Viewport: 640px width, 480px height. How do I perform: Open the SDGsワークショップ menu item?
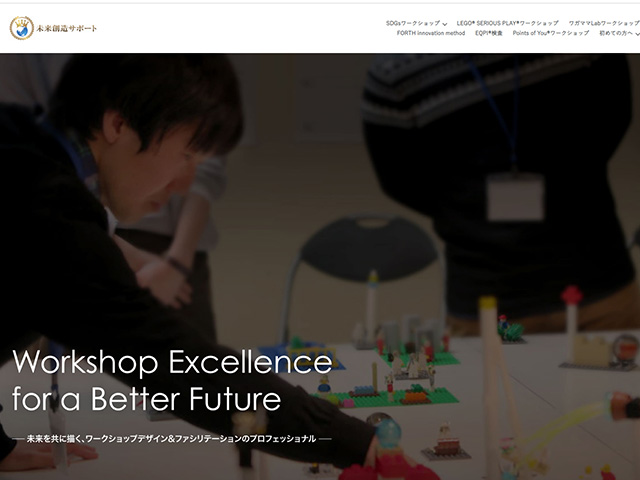(413, 23)
